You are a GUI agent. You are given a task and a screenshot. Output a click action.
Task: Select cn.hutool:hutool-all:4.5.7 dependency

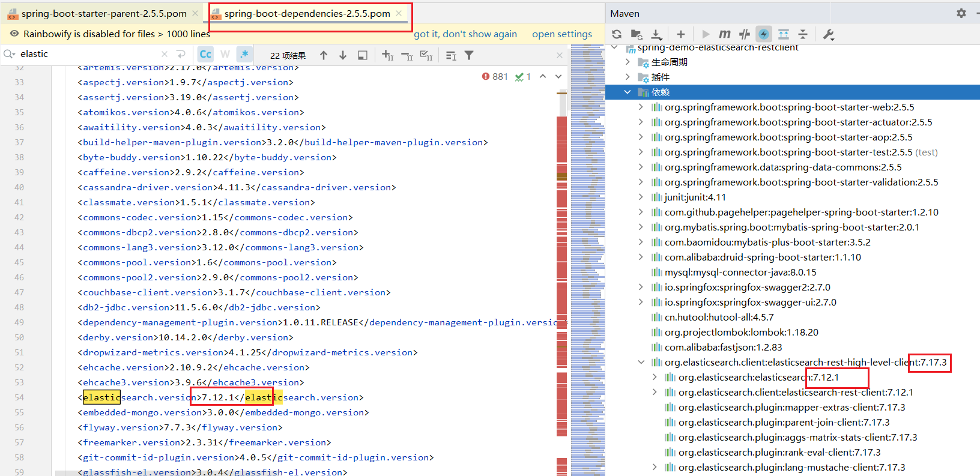pos(719,317)
